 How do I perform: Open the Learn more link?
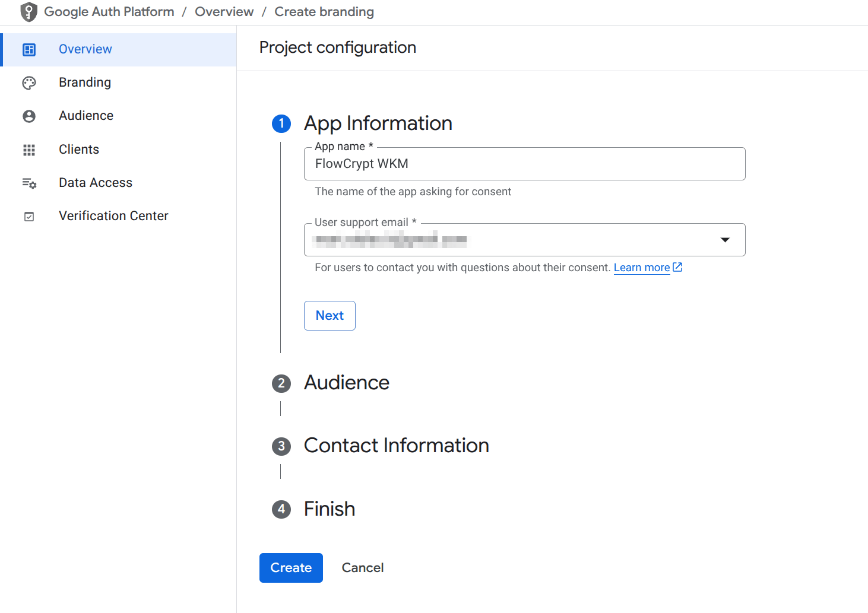pyautogui.click(x=642, y=268)
